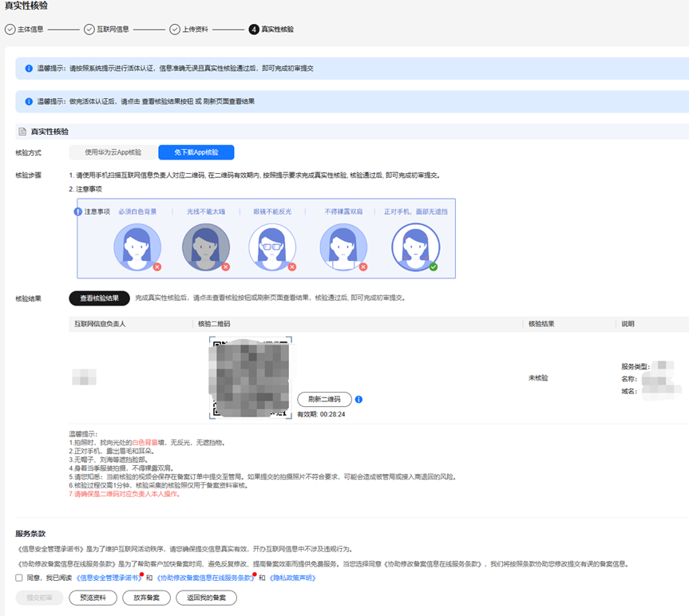Image resolution: width=689 pixels, height=616 pixels.
Task: Click 互联网信息负责人 column header
Action: point(100,324)
